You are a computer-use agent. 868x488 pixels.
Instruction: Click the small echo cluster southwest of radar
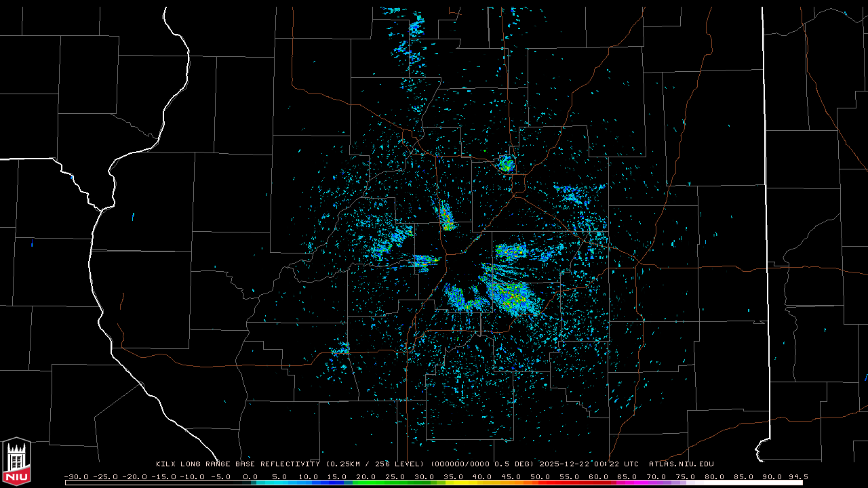pos(340,350)
